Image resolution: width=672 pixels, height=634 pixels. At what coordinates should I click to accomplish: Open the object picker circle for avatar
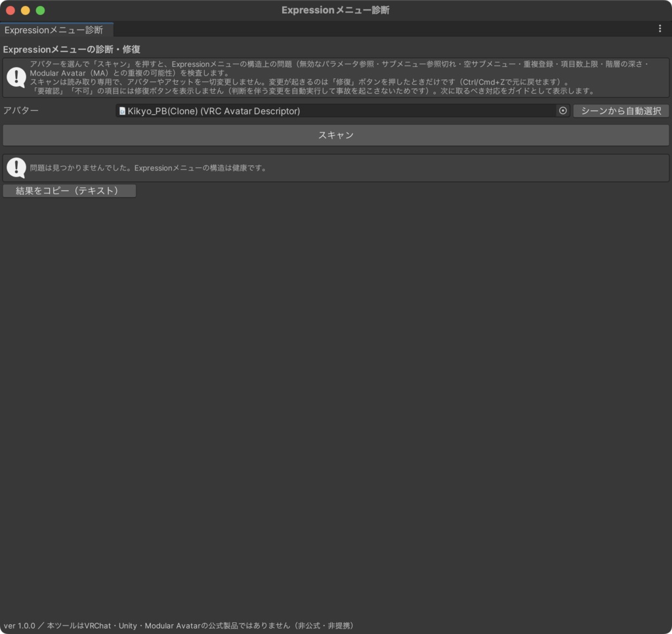point(562,111)
